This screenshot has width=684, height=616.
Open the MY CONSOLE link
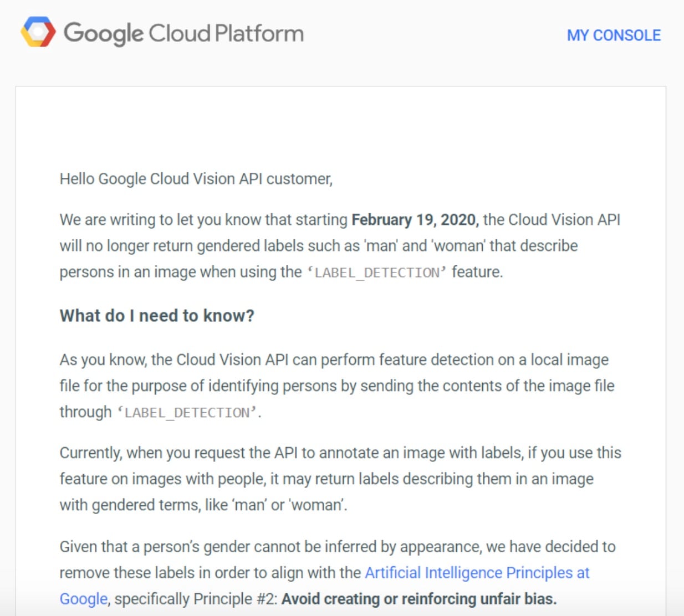coord(614,35)
